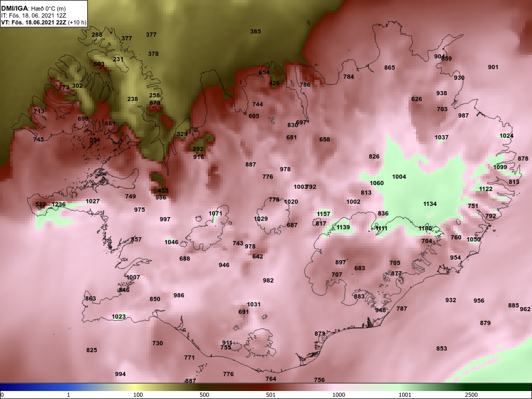Click the 1004 value label
The image size is (532, 399).
click(399, 177)
